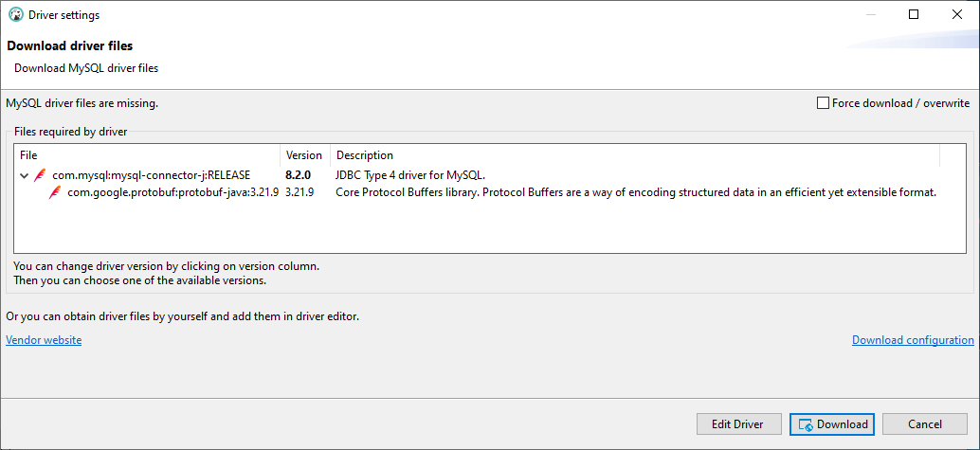
Task: Click the Description column header
Action: 635,155
